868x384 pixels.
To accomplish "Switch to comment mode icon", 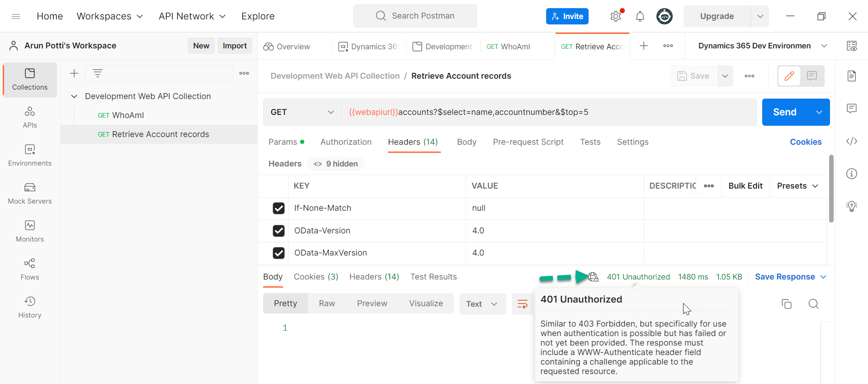I will pos(812,76).
